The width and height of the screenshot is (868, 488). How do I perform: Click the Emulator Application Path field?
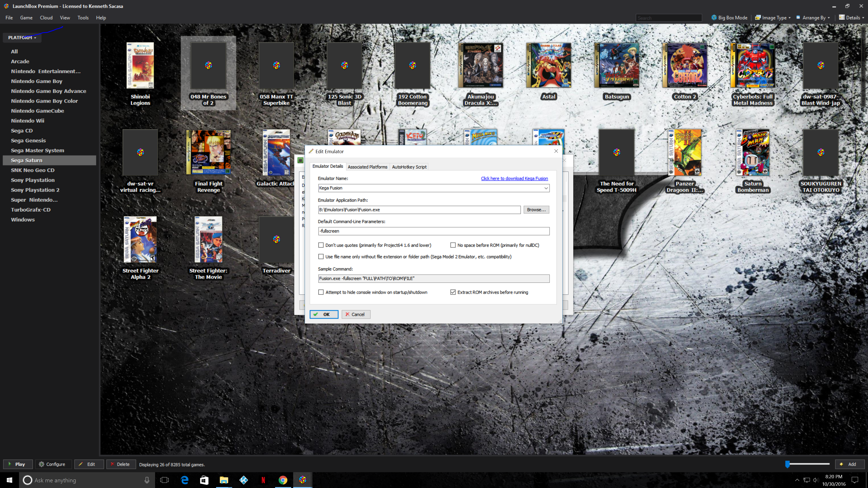click(419, 209)
